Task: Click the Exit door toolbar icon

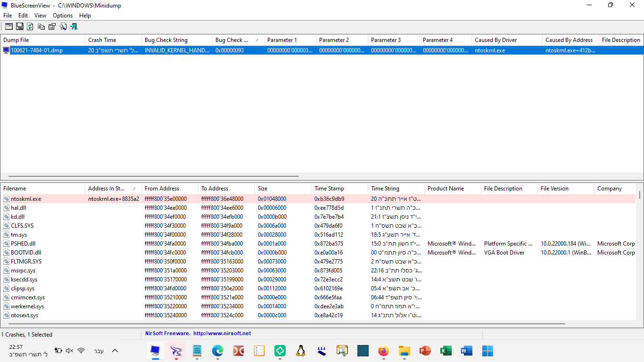Action: pos(74,26)
